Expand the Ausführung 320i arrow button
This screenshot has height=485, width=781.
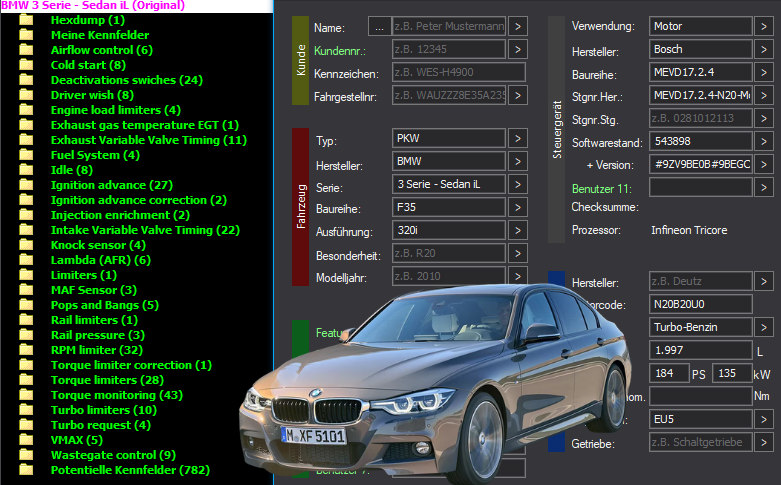click(518, 230)
